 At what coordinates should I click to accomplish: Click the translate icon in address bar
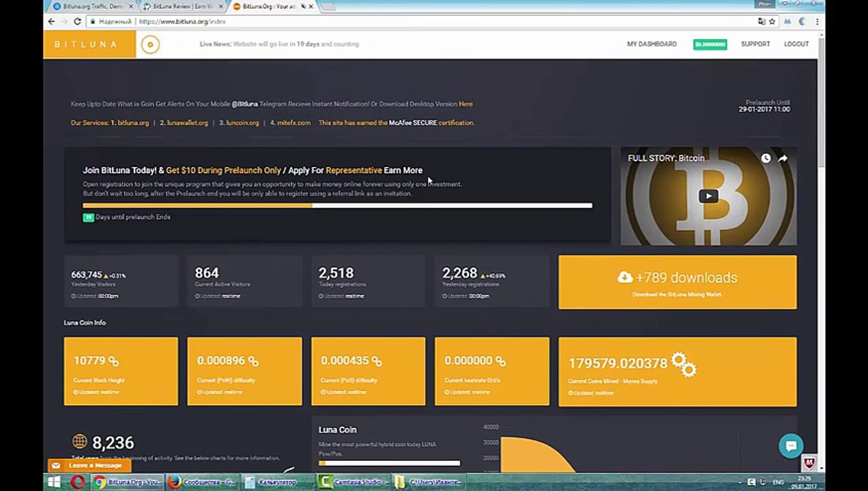pos(762,21)
